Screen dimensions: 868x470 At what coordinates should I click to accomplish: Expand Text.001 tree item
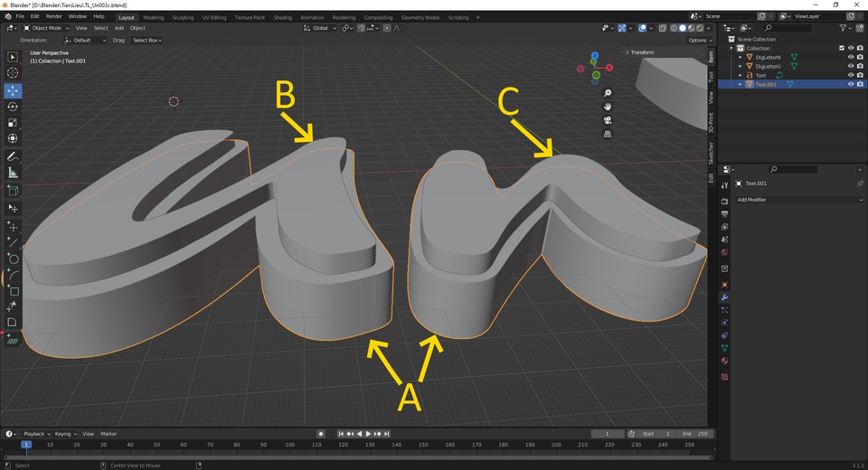(x=741, y=84)
